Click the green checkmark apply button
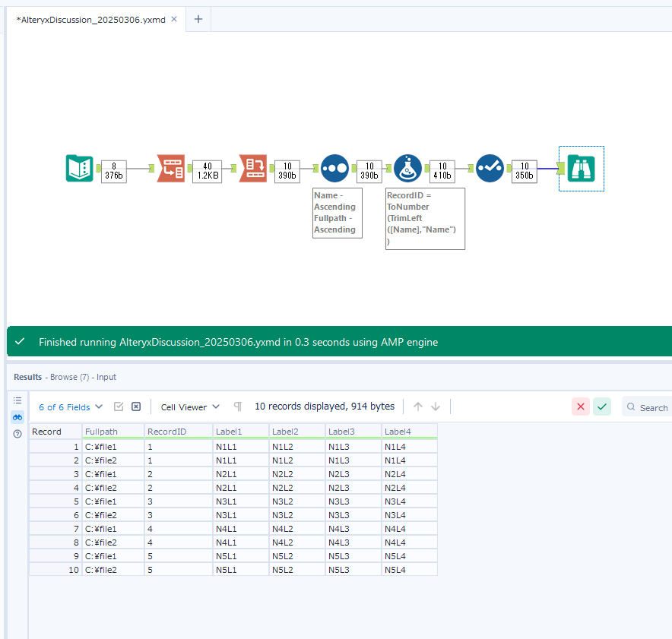 tap(602, 406)
